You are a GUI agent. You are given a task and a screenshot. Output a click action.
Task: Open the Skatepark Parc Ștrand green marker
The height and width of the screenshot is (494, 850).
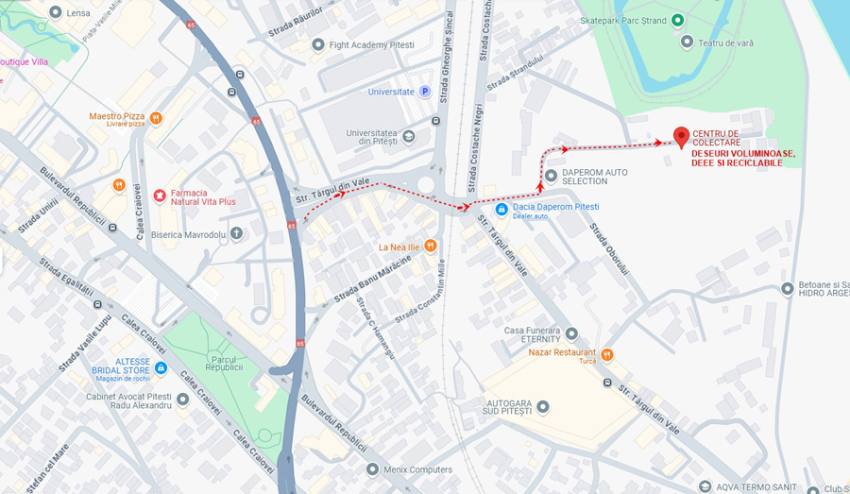[x=677, y=21]
